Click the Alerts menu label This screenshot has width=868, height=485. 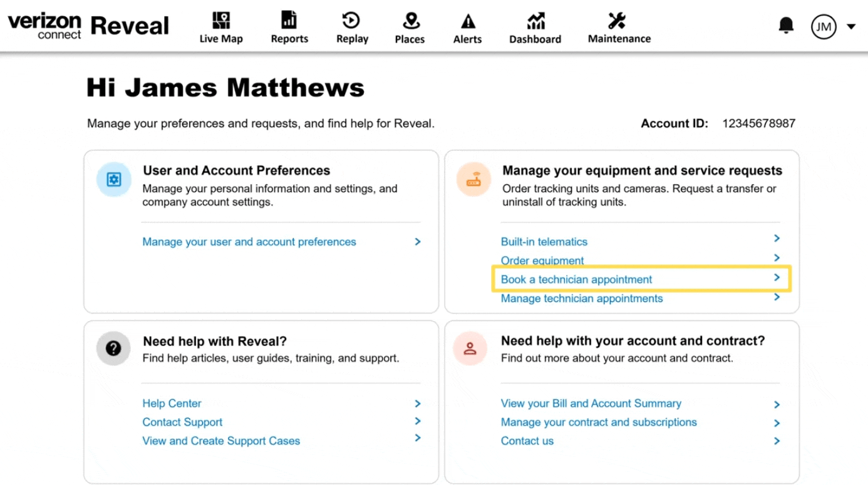pyautogui.click(x=468, y=39)
